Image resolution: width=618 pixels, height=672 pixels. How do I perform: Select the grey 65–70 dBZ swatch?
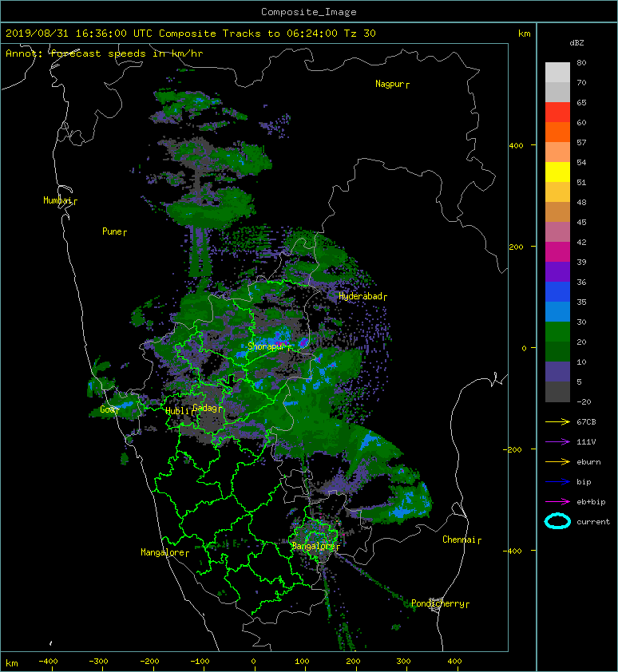coord(557,92)
